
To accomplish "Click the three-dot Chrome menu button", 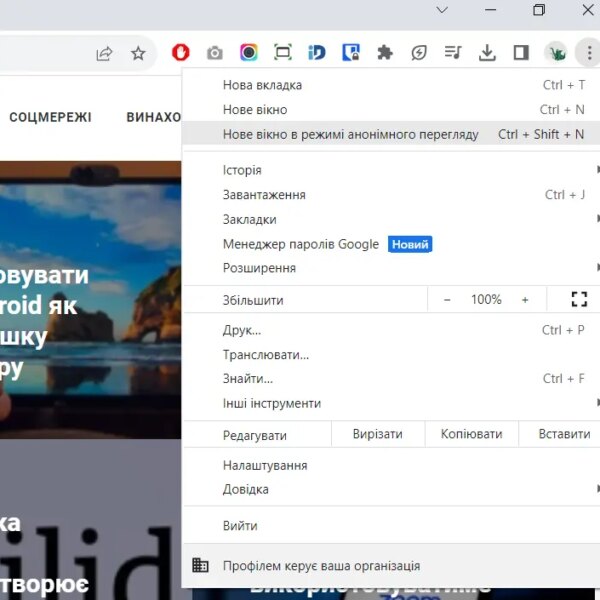I will click(589, 53).
